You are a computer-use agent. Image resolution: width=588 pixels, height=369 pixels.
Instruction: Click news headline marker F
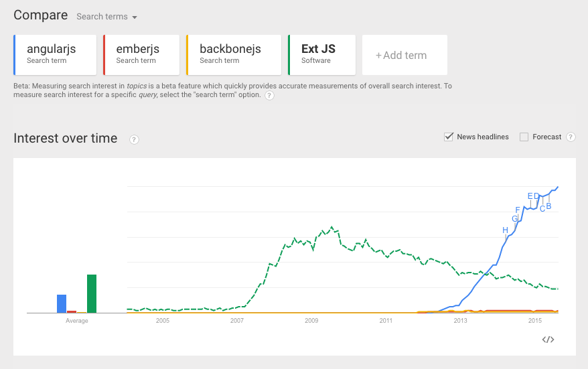(518, 210)
